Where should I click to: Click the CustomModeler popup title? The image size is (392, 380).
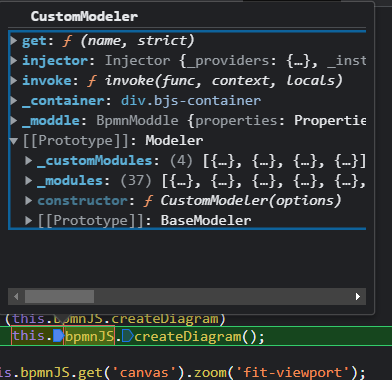coord(84,16)
